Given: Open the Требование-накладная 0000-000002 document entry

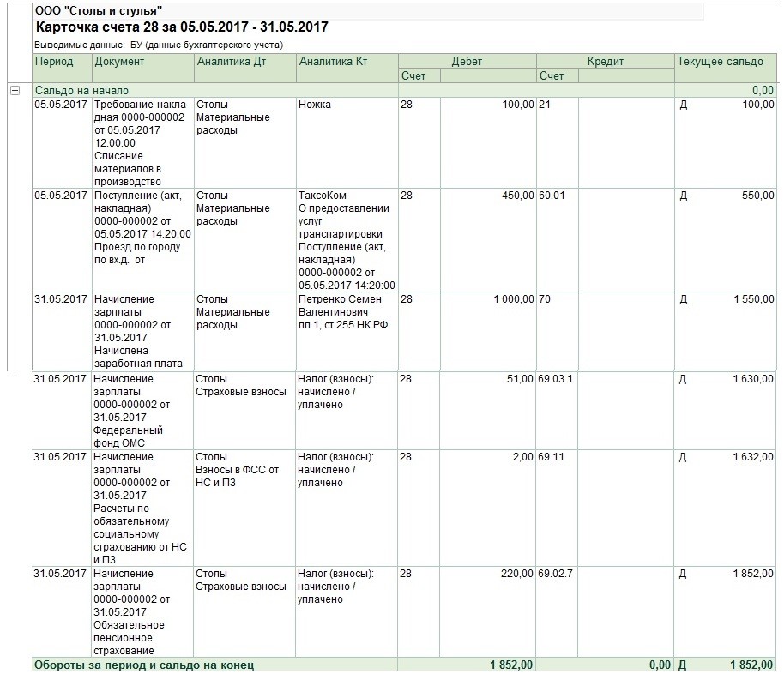Looking at the screenshot, I should coord(143,142).
